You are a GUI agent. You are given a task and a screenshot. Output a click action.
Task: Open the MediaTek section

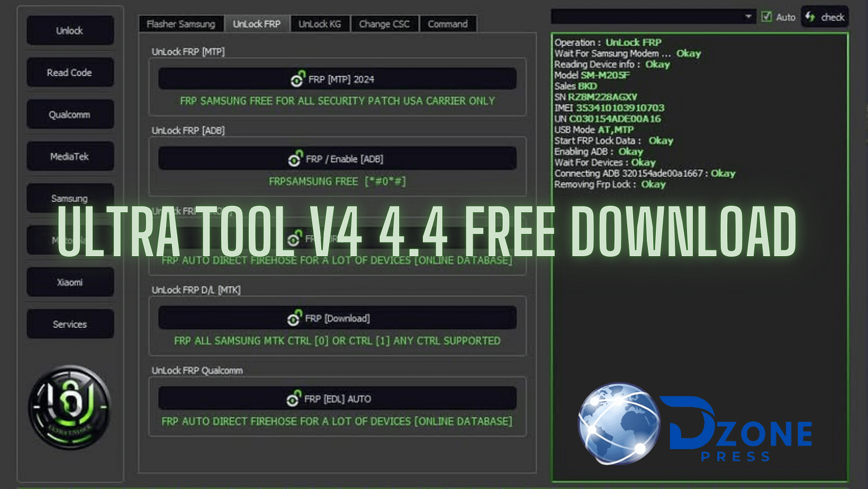pyautogui.click(x=70, y=156)
